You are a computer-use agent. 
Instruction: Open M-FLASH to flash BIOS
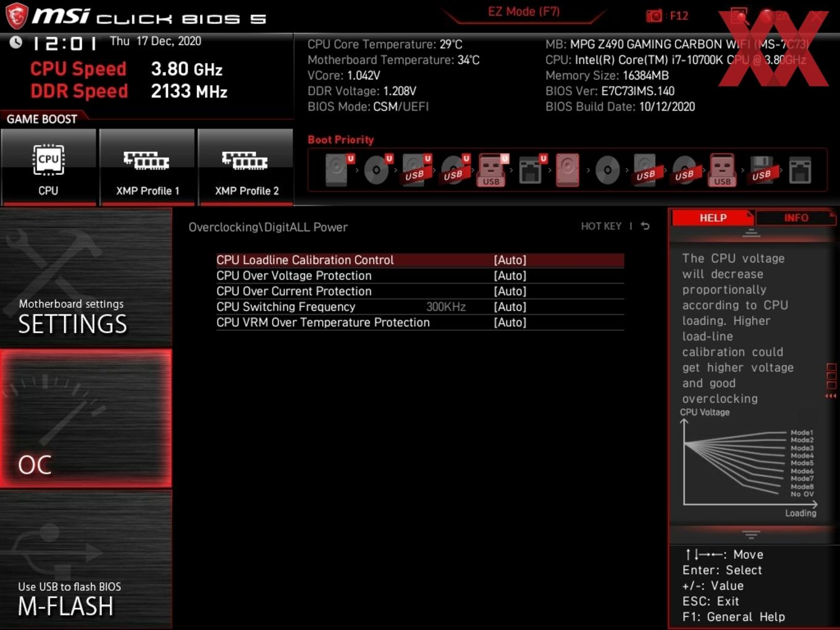pos(86,560)
